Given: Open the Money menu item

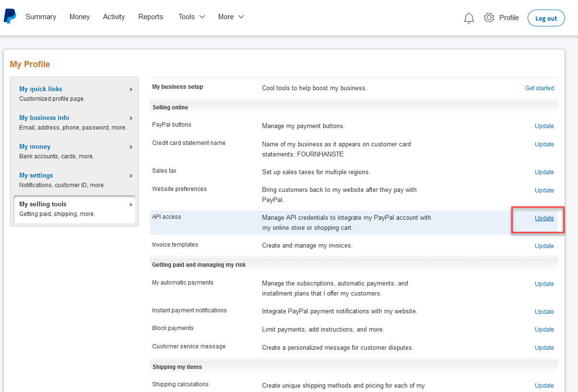Looking at the screenshot, I should [80, 17].
